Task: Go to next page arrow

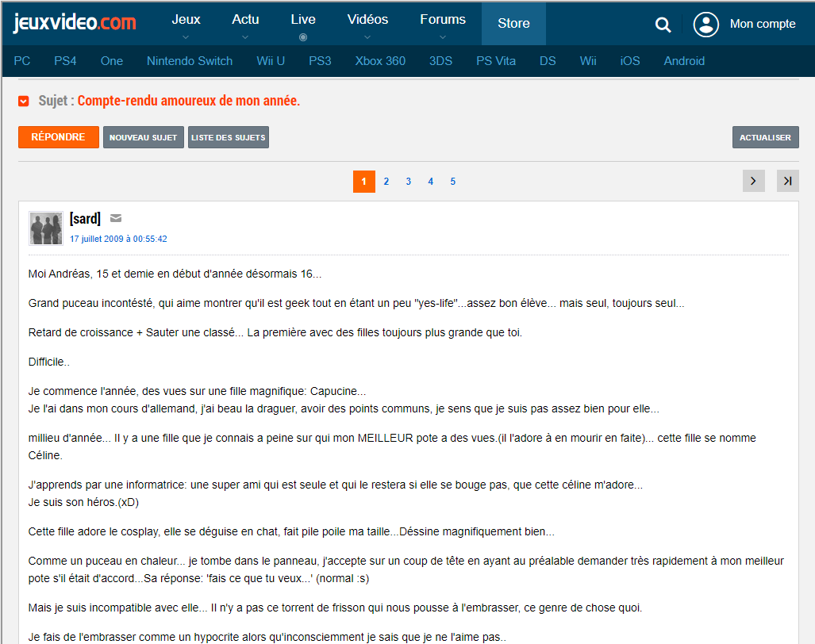Action: click(753, 181)
